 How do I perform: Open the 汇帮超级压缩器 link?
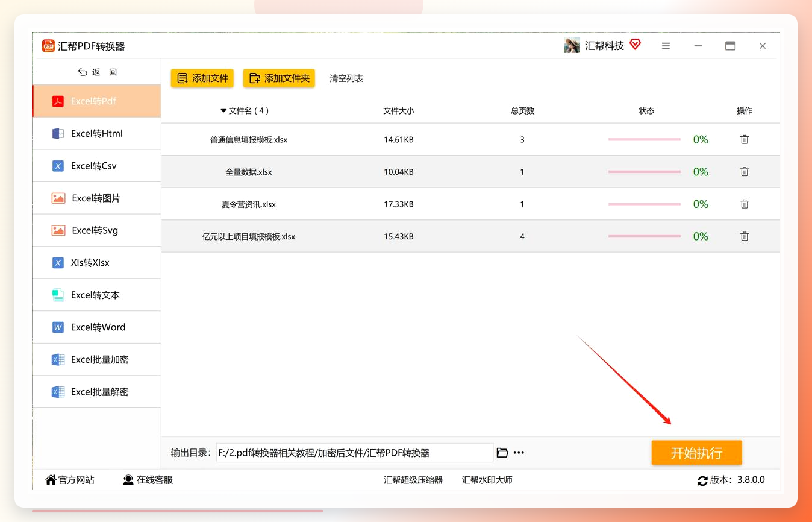[x=413, y=480]
